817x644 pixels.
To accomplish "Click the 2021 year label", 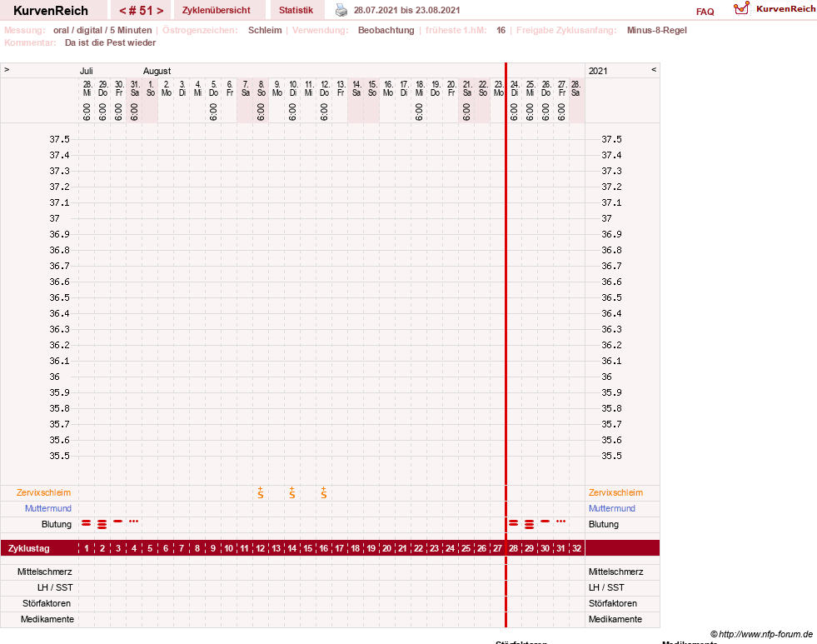I will 598,71.
